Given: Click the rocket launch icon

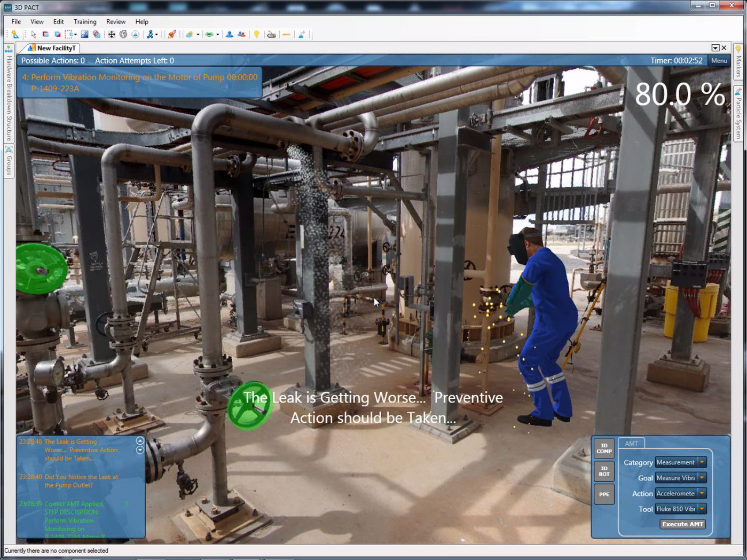Looking at the screenshot, I should (171, 35).
